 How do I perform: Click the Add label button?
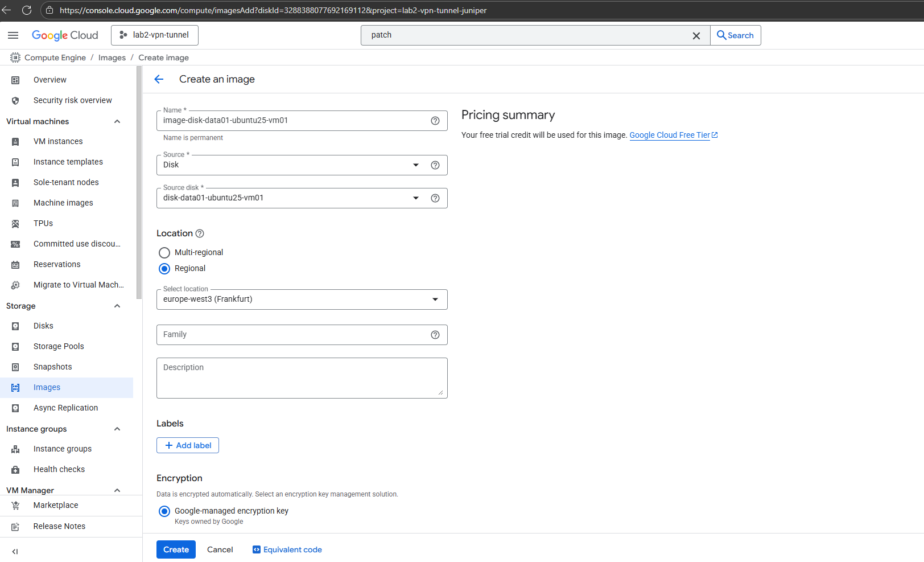click(188, 445)
